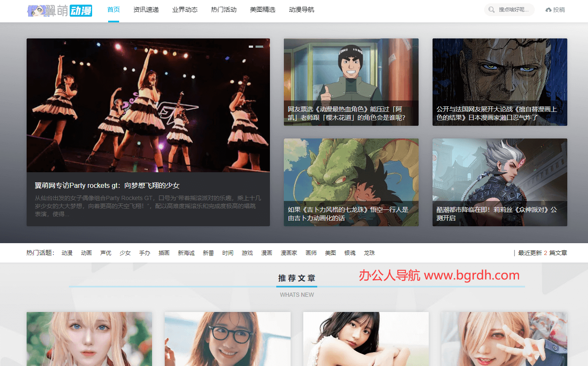Click the Party Rockets GT featured article title
Viewport: 588px width, 366px height.
[107, 185]
